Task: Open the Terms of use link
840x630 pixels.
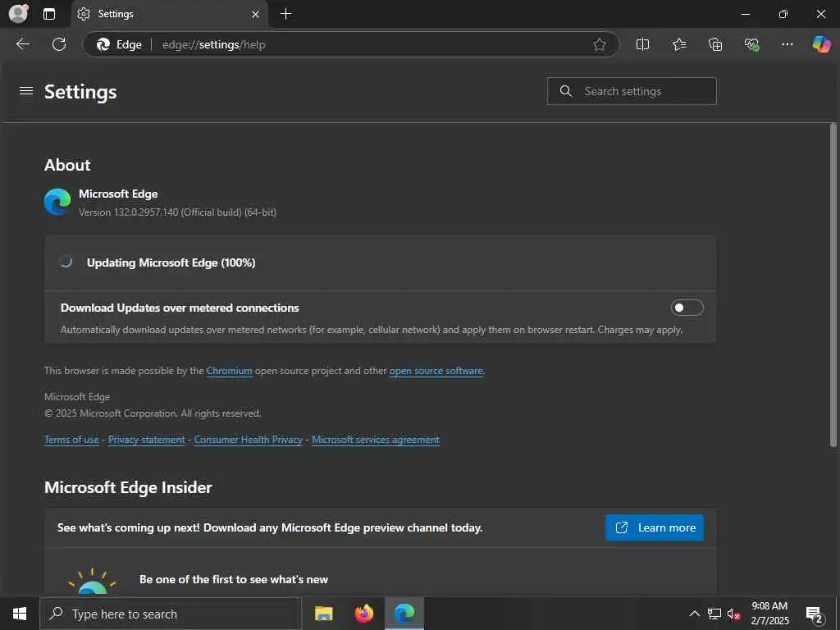Action: (72, 440)
